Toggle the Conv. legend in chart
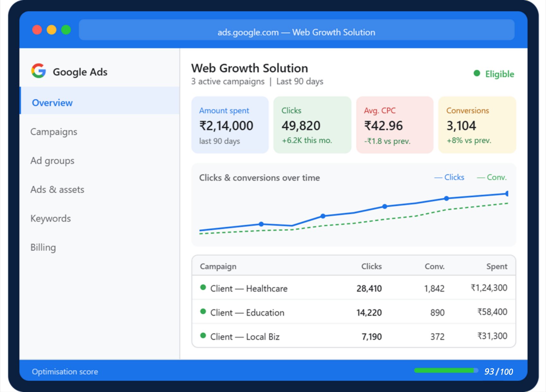The image size is (546, 392). coord(492,177)
